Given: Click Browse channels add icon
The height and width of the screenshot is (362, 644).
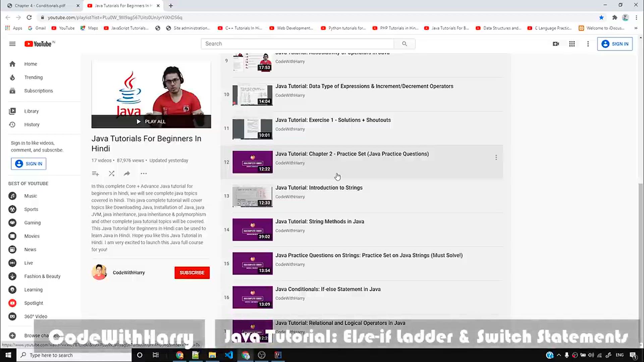Looking at the screenshot, I should 12,336.
